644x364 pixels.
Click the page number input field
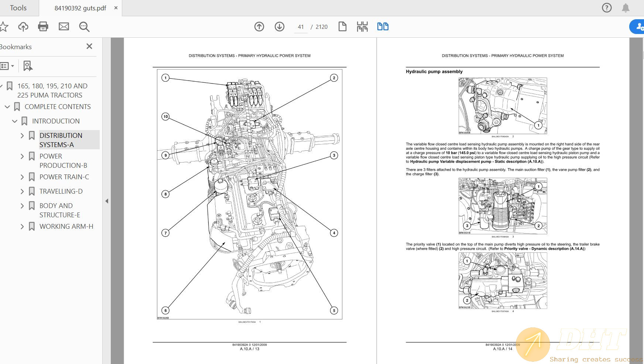point(301,27)
